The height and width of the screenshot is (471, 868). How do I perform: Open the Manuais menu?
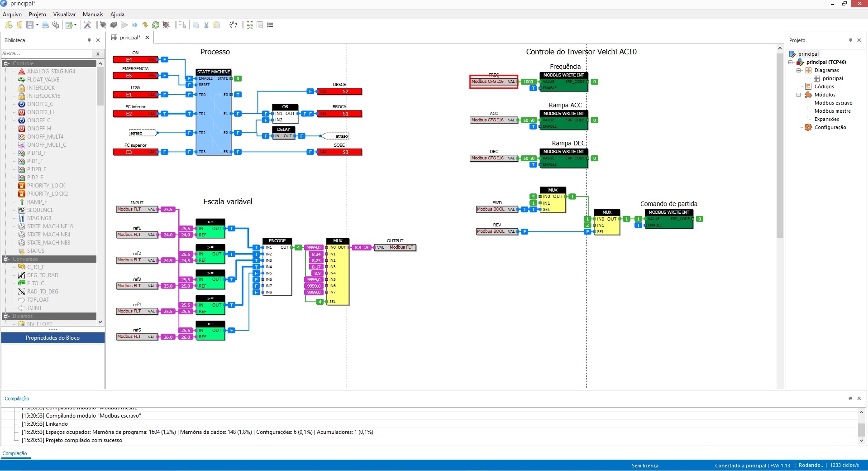point(93,14)
